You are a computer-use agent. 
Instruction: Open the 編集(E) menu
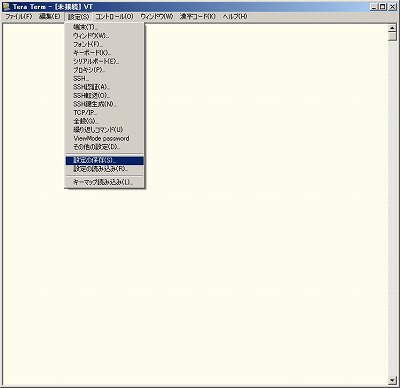tap(50, 16)
